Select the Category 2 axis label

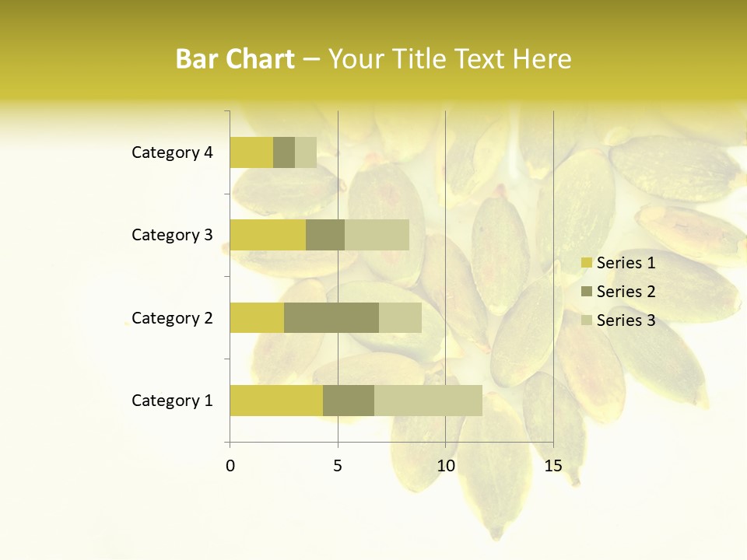[x=172, y=317]
